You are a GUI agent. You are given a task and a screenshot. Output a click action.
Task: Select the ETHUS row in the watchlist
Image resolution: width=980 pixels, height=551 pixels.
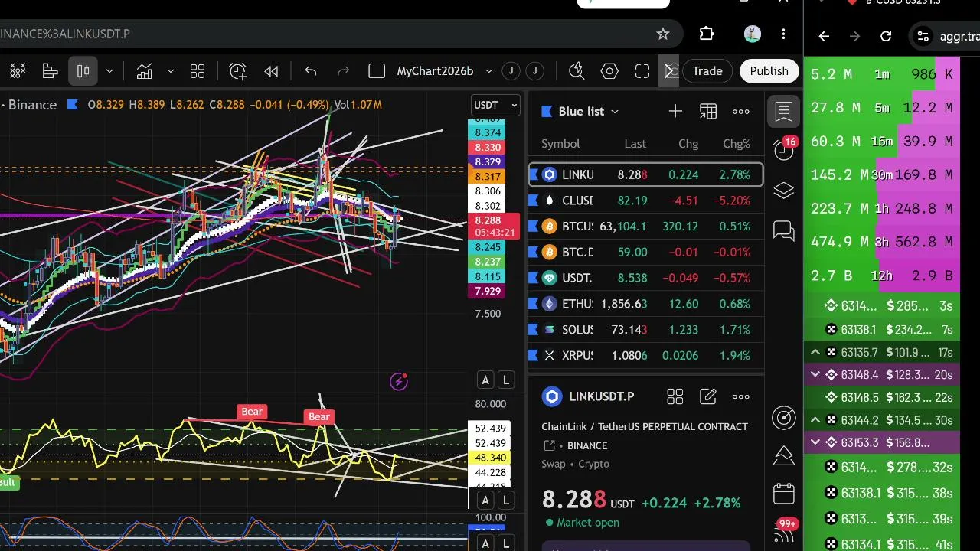coord(646,304)
